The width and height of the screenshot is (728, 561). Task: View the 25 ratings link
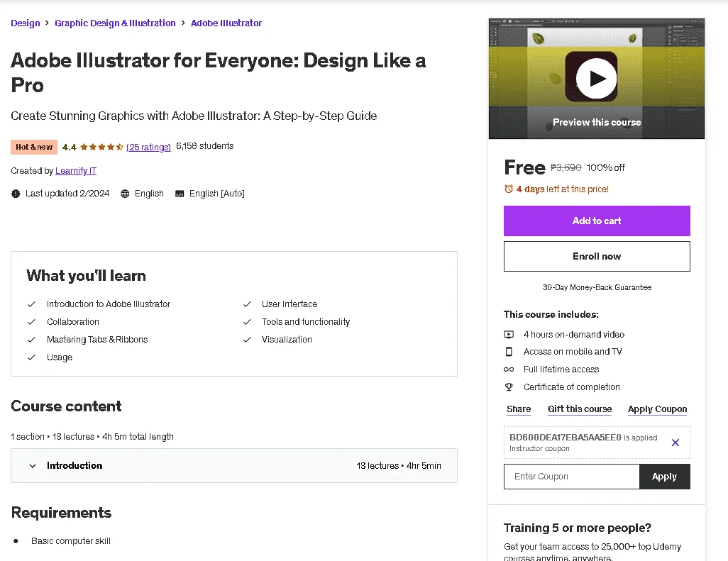click(148, 147)
